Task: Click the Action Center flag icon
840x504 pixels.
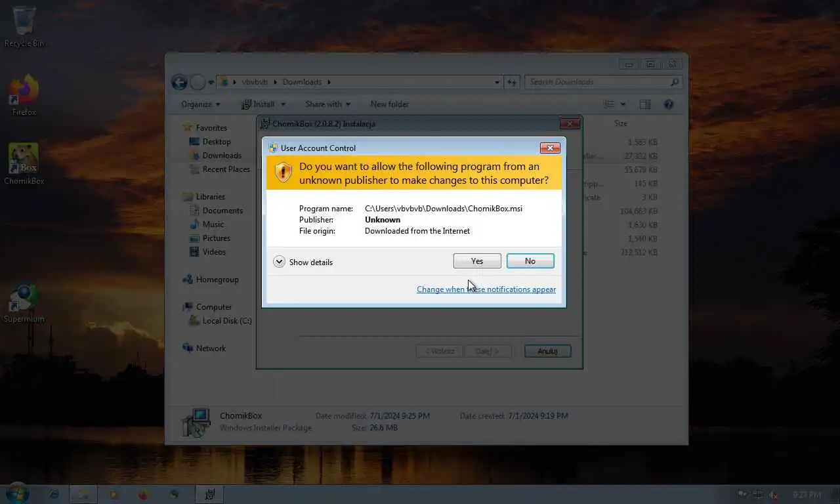Action: click(742, 495)
